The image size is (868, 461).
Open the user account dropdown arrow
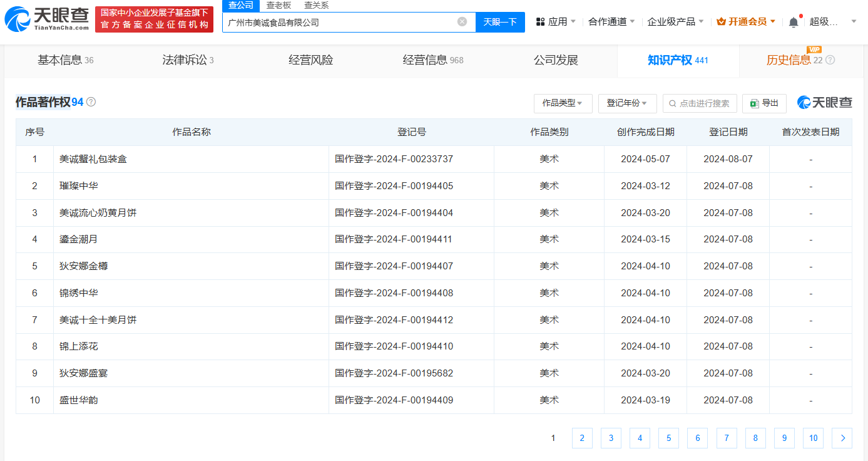coord(854,22)
